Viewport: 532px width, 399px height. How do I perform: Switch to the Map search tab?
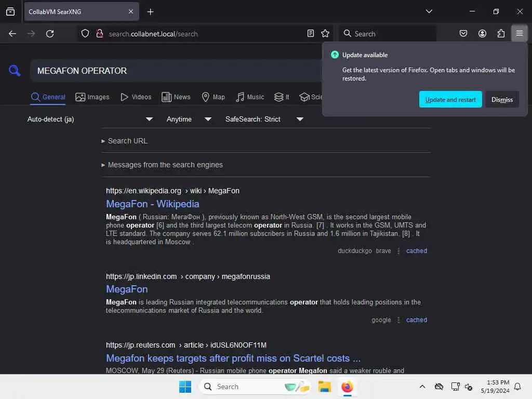coord(214,97)
